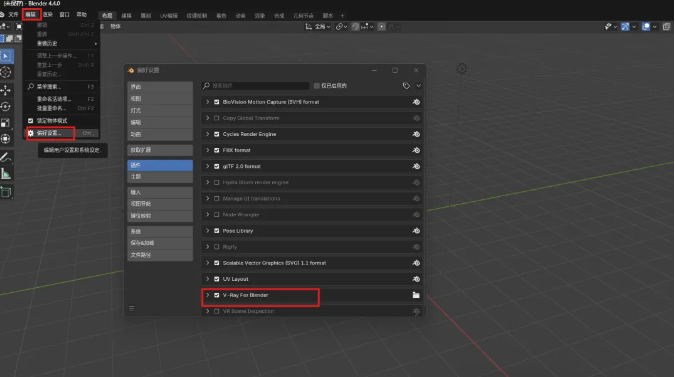Expand the FBX format add-on details
Image resolution: width=675 pixels, height=377 pixels.
click(207, 150)
